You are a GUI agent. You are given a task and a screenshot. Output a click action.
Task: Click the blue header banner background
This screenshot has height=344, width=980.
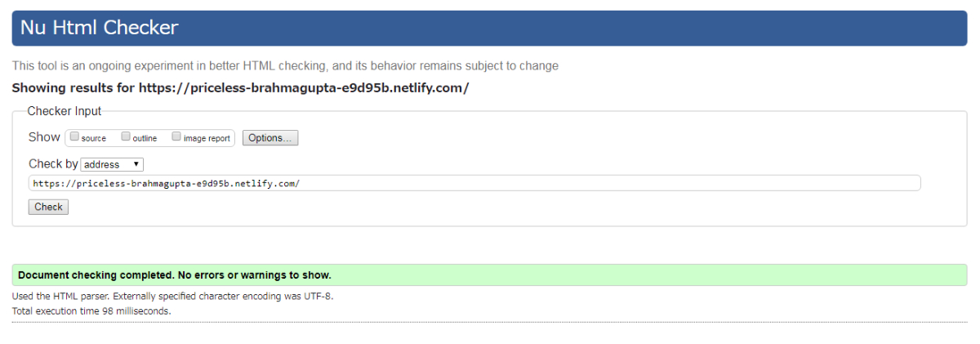(572, 28)
